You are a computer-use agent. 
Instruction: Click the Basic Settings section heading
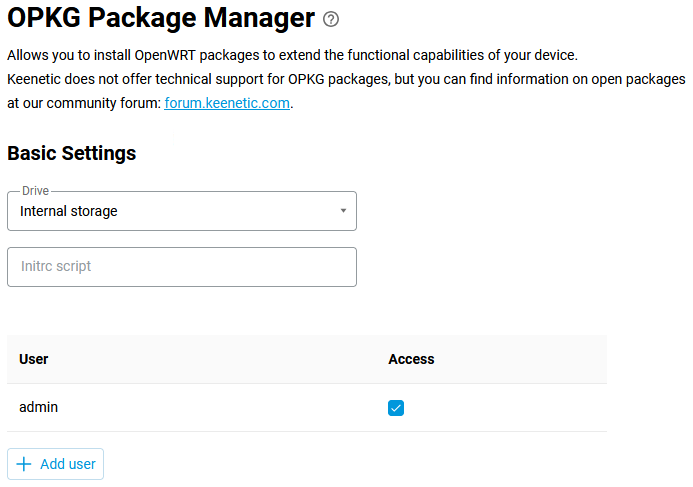[x=72, y=153]
